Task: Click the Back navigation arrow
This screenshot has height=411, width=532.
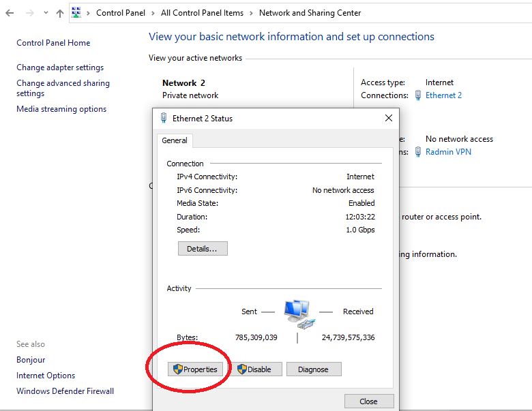Action: (x=10, y=13)
